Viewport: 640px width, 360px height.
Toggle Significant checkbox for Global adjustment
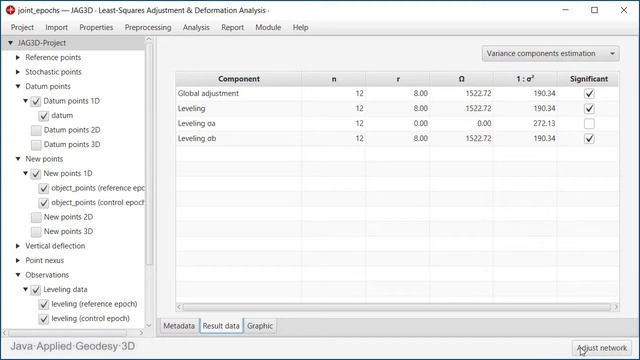coord(589,93)
